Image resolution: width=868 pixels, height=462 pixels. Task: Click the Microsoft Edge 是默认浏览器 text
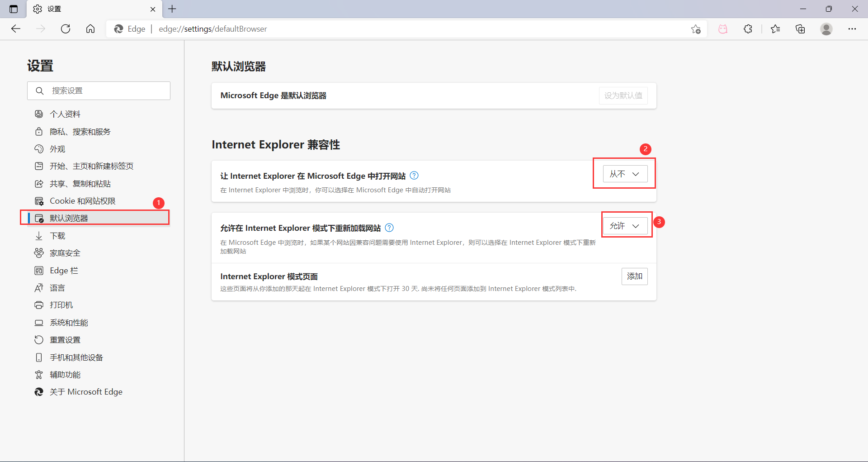pyautogui.click(x=274, y=95)
